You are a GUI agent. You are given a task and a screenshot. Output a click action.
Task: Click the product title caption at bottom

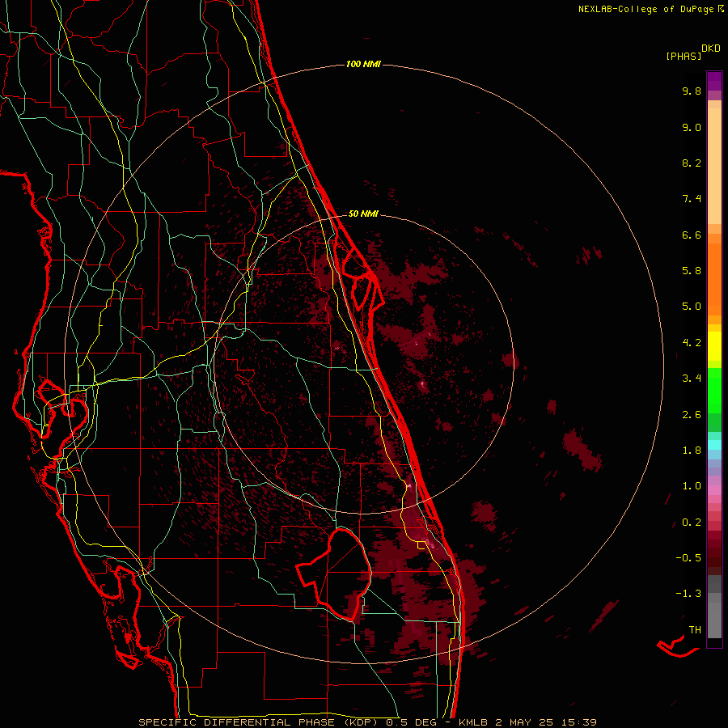pyautogui.click(x=368, y=722)
